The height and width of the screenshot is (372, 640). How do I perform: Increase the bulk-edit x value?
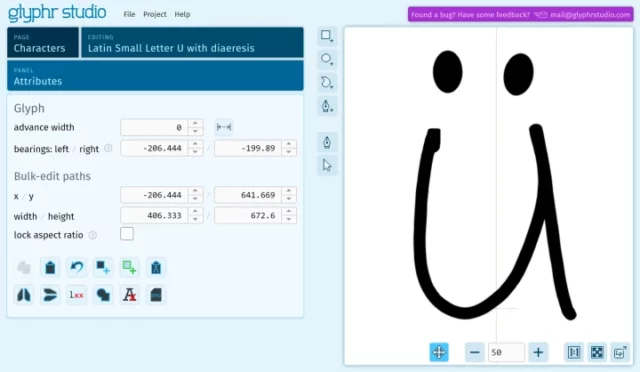point(196,191)
